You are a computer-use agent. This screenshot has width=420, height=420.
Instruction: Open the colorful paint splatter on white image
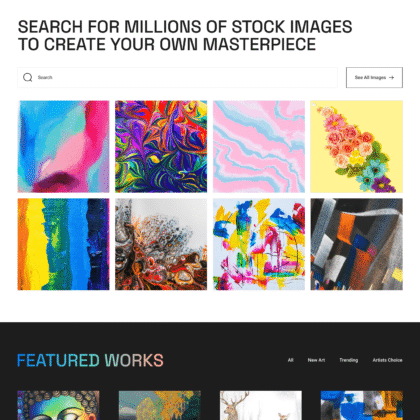(259, 244)
